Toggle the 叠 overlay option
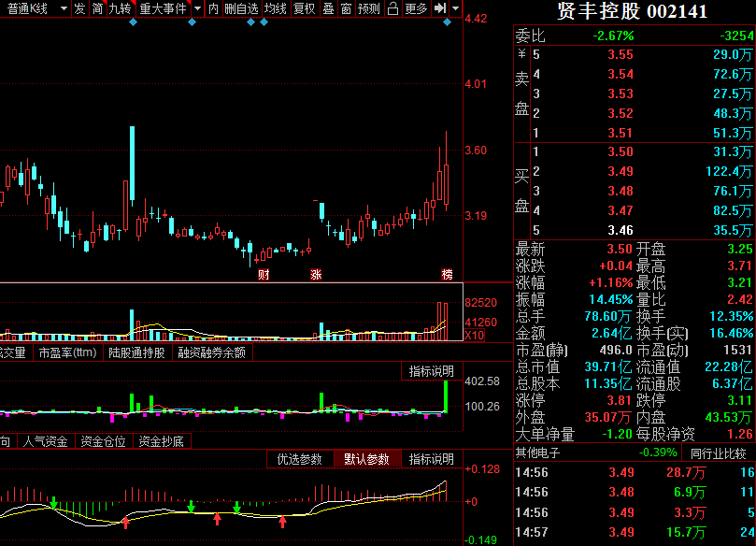This screenshot has height=546, width=756. click(327, 8)
